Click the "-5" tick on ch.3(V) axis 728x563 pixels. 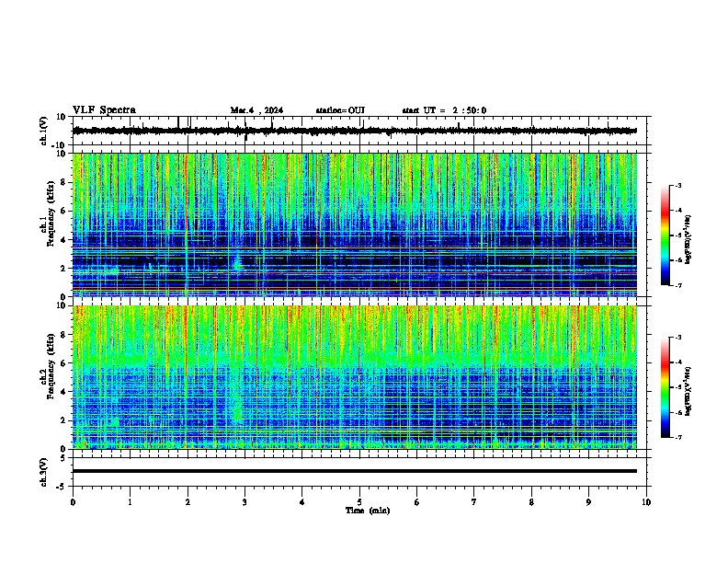point(62,487)
